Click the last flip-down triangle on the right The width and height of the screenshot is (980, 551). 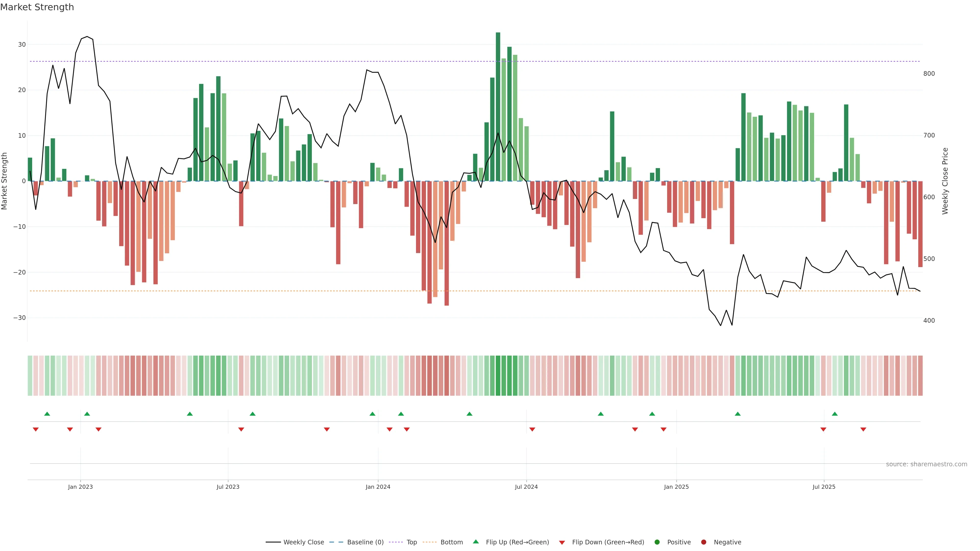point(863,429)
